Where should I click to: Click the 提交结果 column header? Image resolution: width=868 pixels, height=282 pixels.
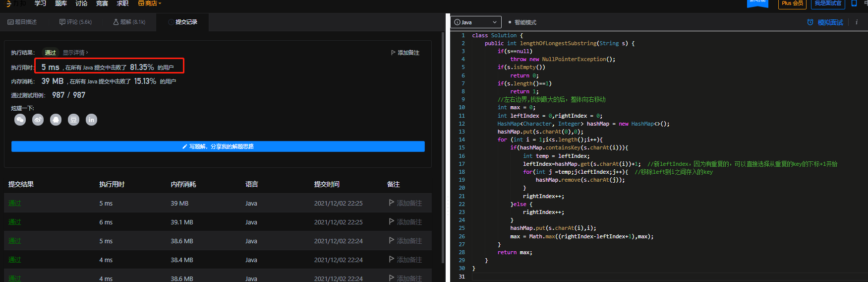pyautogui.click(x=21, y=184)
